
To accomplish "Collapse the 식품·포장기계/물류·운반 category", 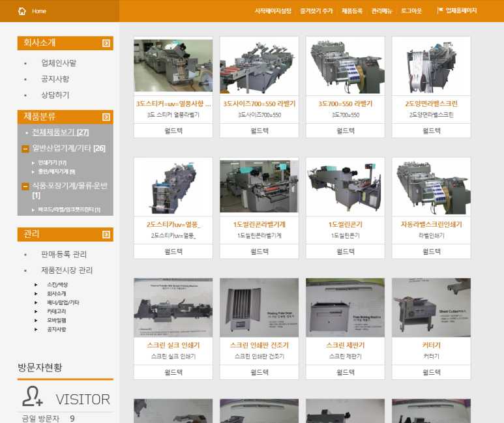I will click(x=25, y=186).
